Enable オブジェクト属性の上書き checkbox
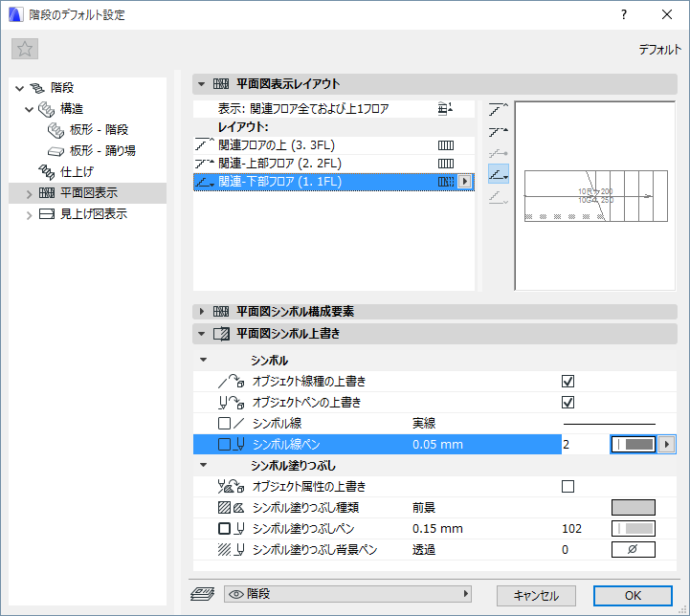 click(x=568, y=486)
